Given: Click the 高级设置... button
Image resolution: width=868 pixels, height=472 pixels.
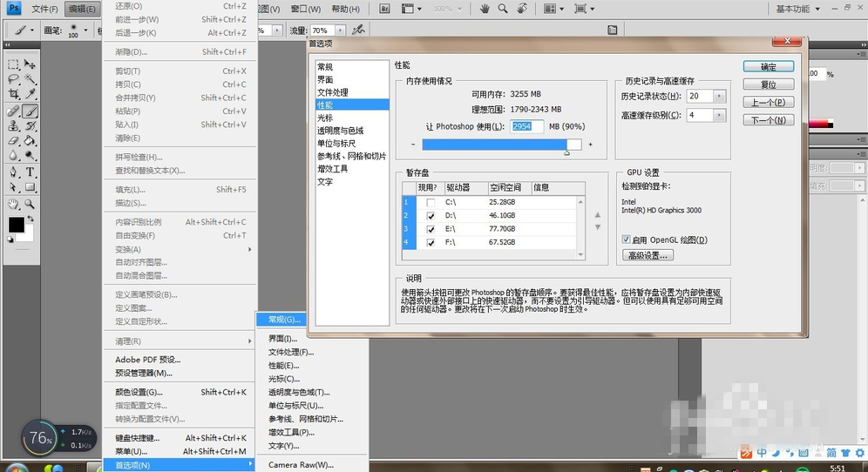Looking at the screenshot, I should pos(648,255).
